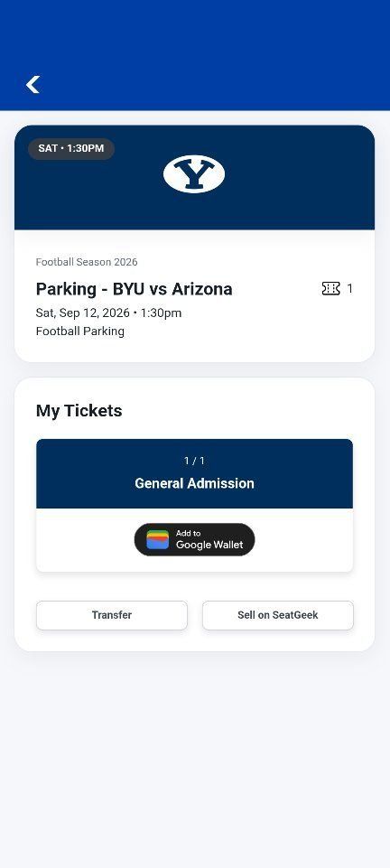Tap the Football Parking text
This screenshot has height=868, width=390.
80,331
